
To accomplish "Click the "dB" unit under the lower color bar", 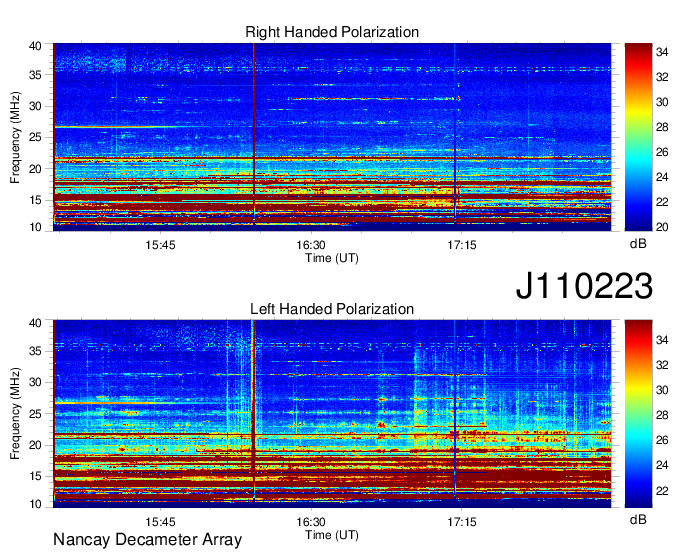I will [638, 519].
